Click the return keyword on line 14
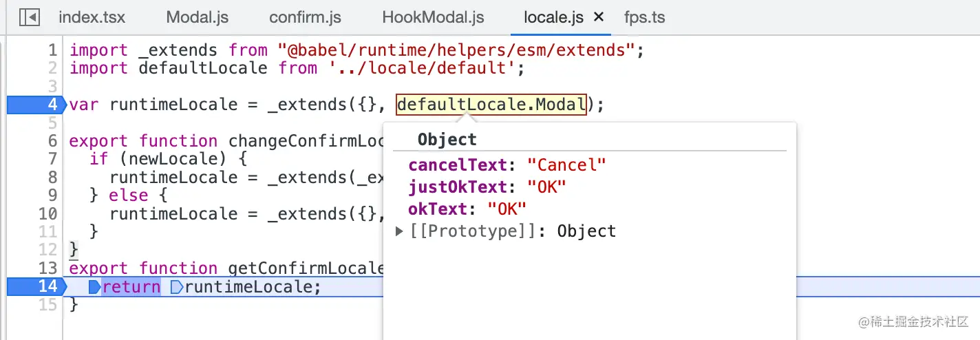980x340 pixels. pyautogui.click(x=131, y=287)
